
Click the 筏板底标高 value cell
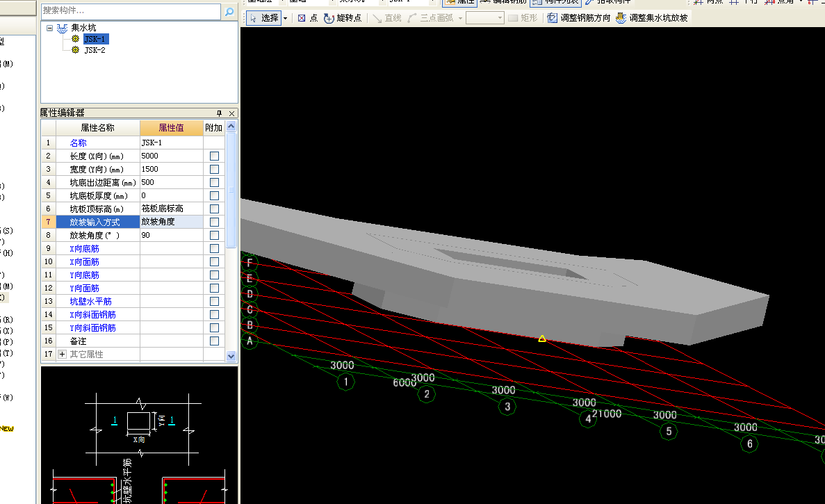coord(172,209)
